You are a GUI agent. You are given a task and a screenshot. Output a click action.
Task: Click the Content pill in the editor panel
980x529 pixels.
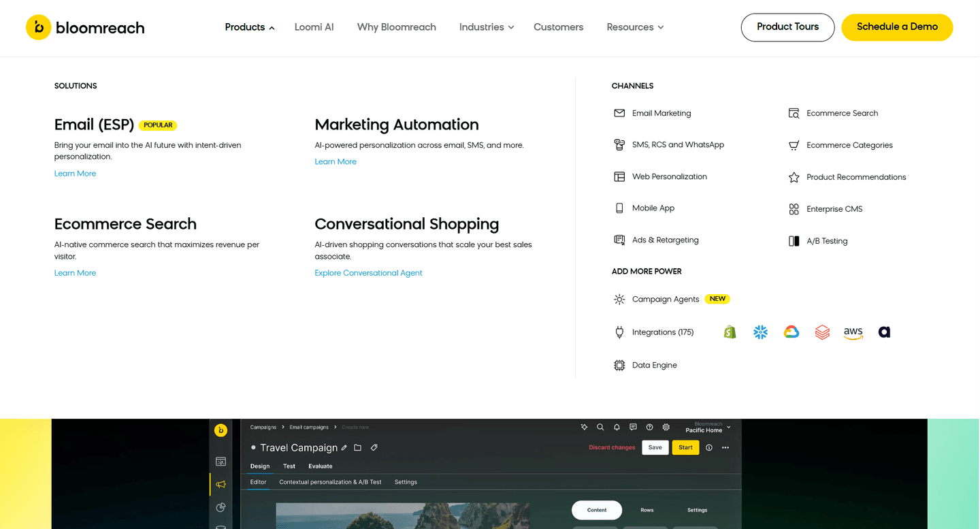(x=597, y=510)
